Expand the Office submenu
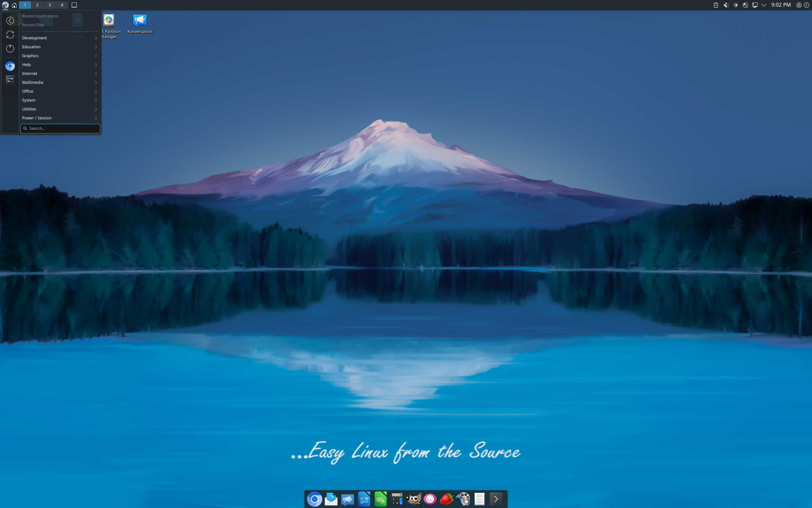 60,91
